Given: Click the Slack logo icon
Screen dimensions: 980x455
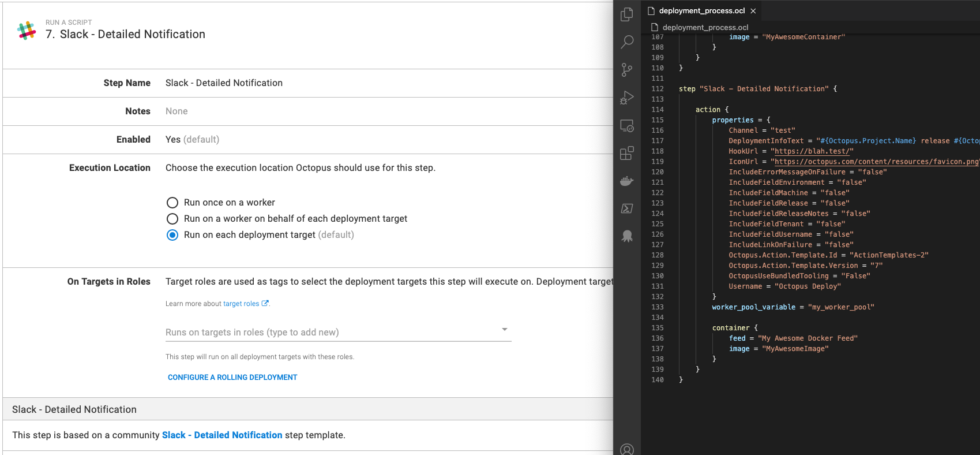Looking at the screenshot, I should 27,30.
